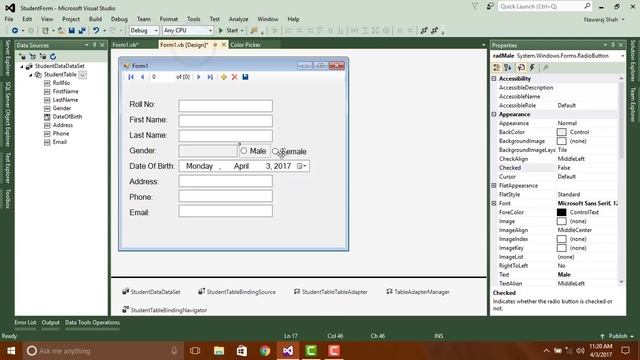Click Add New record plus icon

point(224,77)
